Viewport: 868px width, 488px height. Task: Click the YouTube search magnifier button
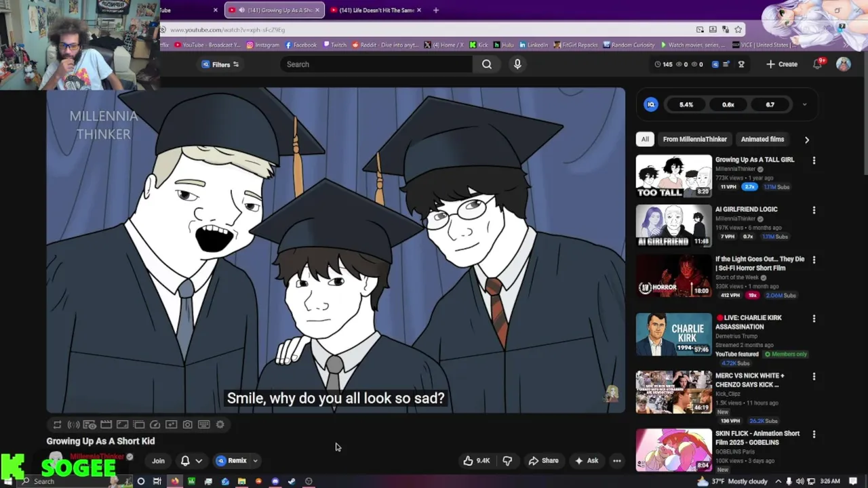pyautogui.click(x=487, y=64)
